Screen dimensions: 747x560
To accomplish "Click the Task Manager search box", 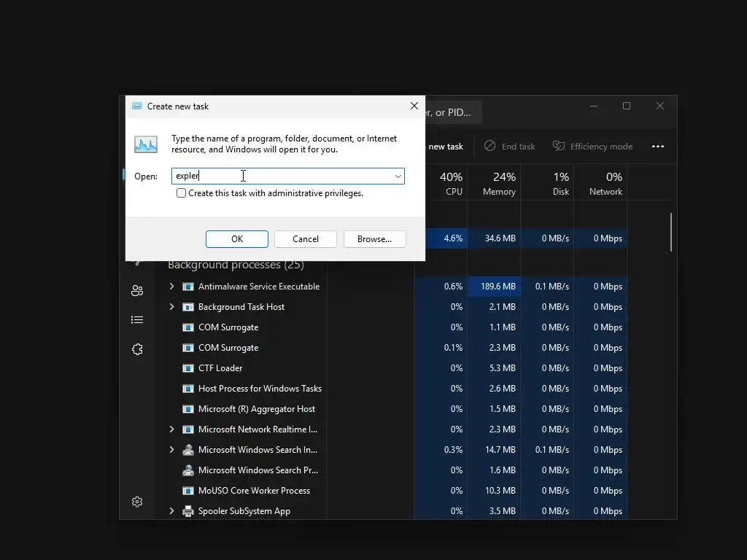I will point(453,112).
